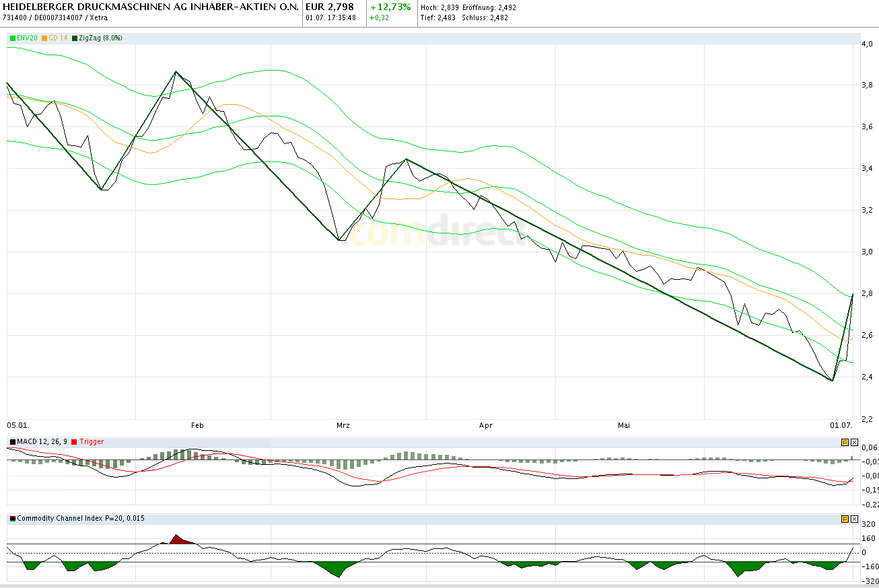This screenshot has height=588, width=879.
Task: Close the MACD indicator panel
Action: click(854, 442)
